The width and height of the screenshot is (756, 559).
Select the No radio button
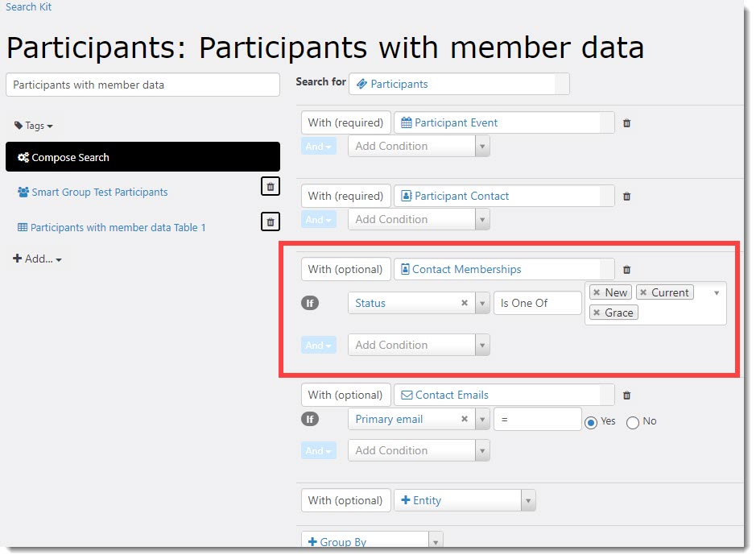(x=633, y=423)
